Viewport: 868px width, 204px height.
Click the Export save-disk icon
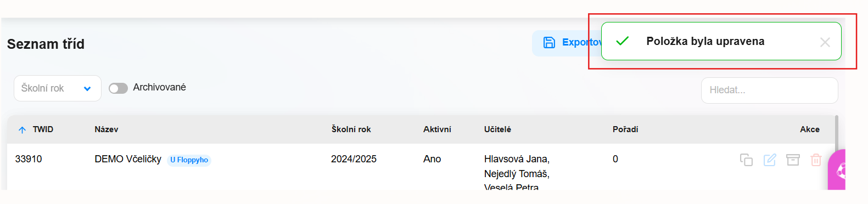[549, 42]
